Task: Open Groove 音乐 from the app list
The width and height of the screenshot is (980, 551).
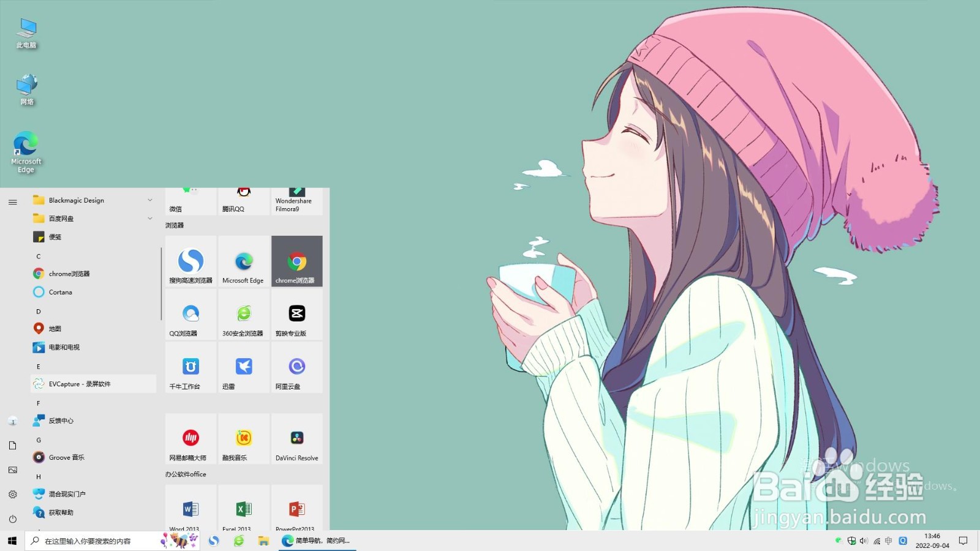Action: [x=93, y=457]
